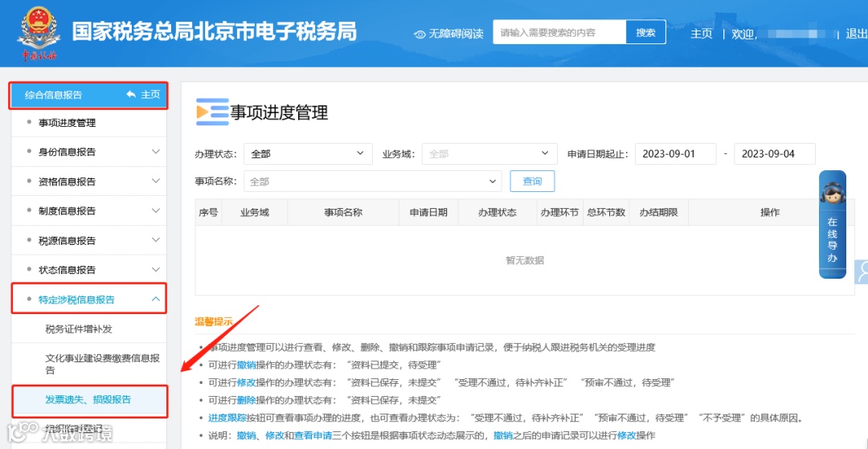Focus the top search input field

559,33
